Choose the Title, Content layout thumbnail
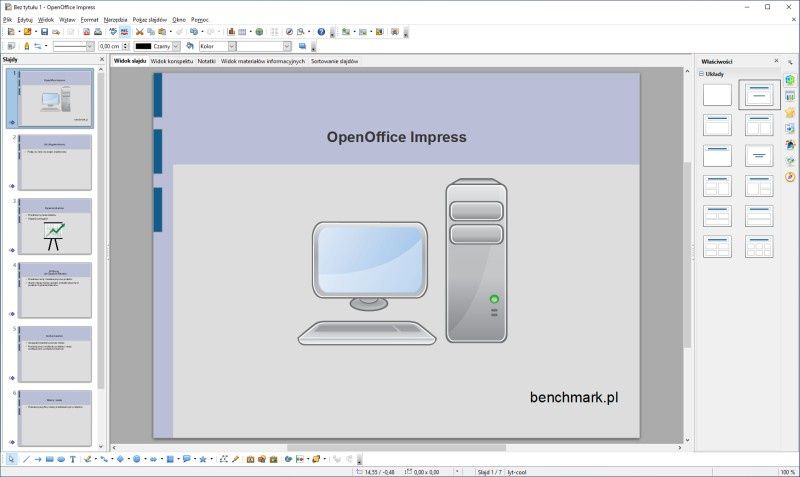800x477 pixels. (717, 125)
